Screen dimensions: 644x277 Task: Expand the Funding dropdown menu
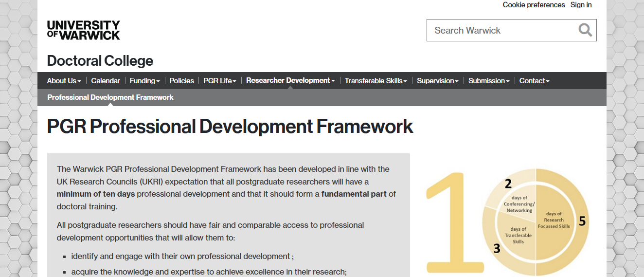point(144,81)
